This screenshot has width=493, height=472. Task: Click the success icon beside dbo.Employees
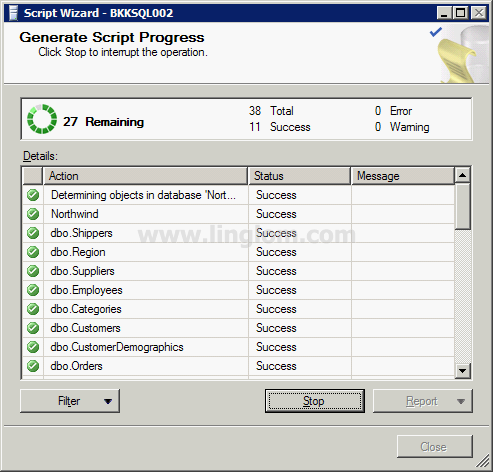point(33,290)
